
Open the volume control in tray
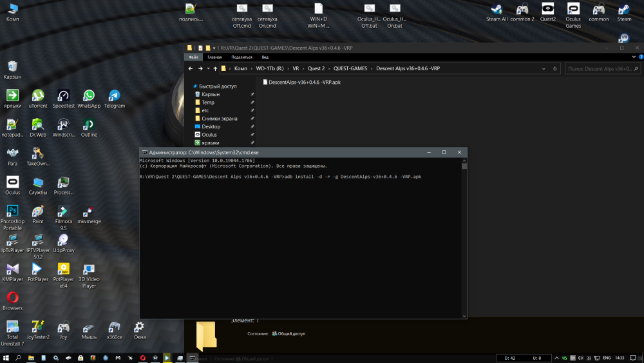580,358
